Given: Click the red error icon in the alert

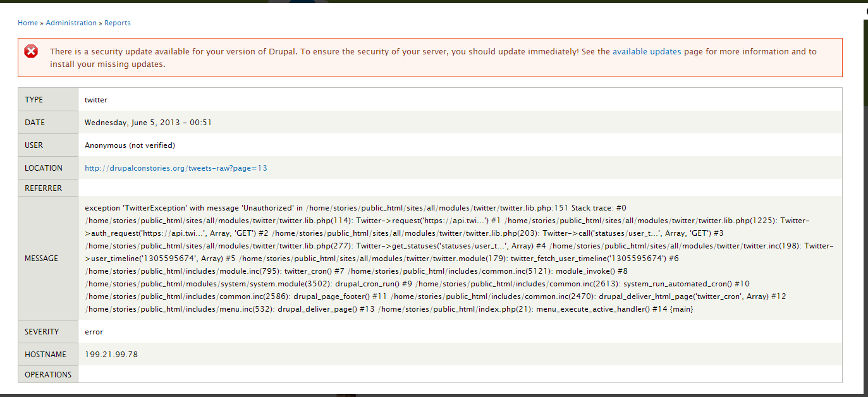Looking at the screenshot, I should [31, 52].
